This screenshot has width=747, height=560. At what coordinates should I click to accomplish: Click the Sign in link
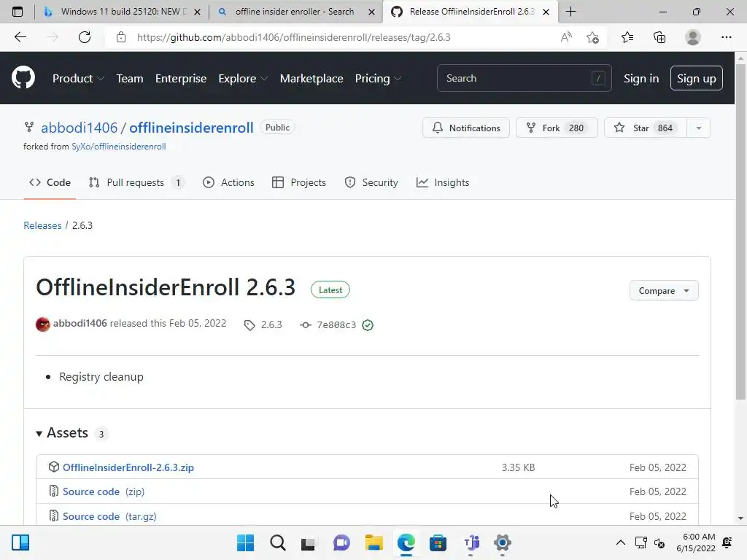pyautogui.click(x=641, y=79)
